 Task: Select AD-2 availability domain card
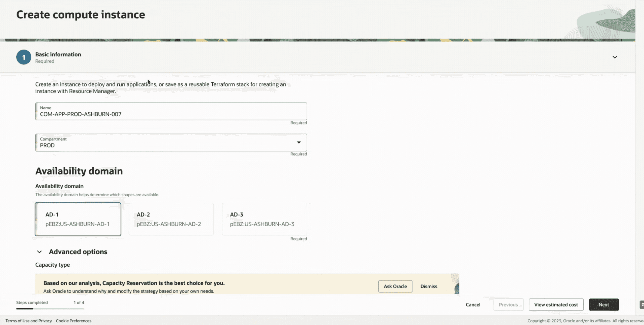[171, 219]
